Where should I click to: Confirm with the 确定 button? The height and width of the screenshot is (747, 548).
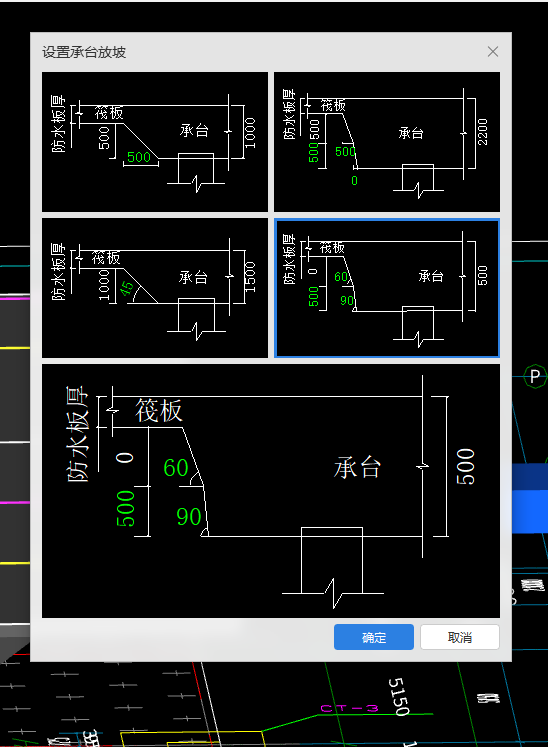click(374, 637)
